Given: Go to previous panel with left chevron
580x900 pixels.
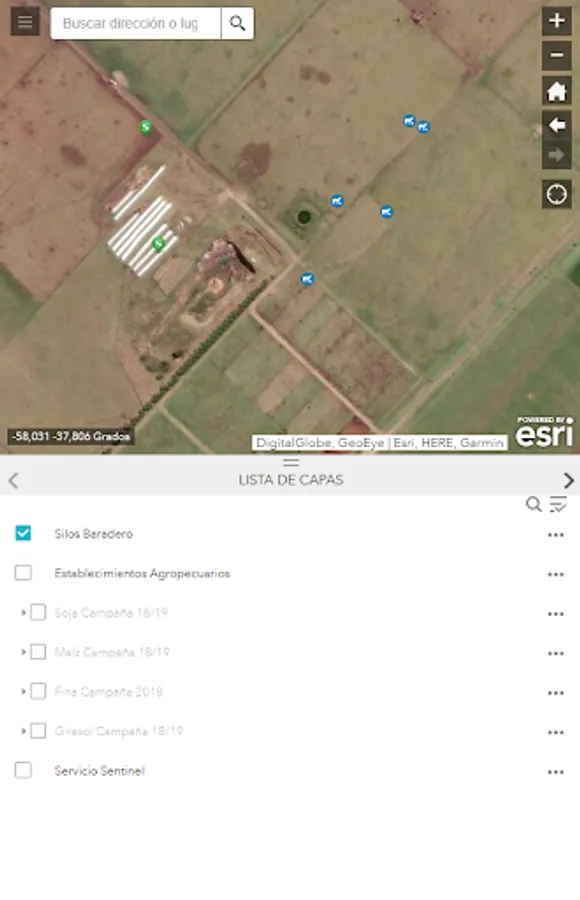Looking at the screenshot, I should (13, 480).
